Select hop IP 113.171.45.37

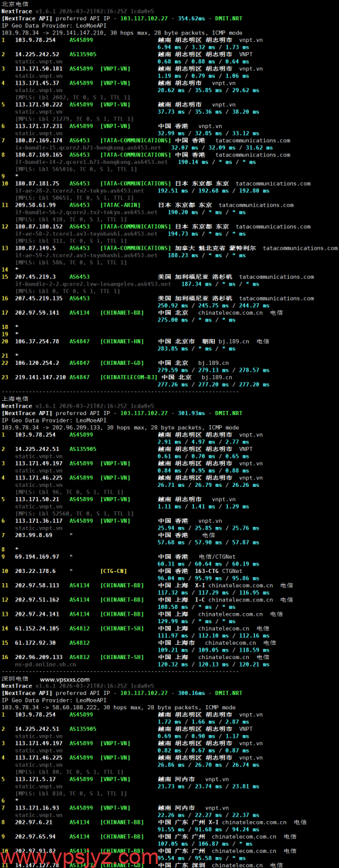tap(37, 83)
